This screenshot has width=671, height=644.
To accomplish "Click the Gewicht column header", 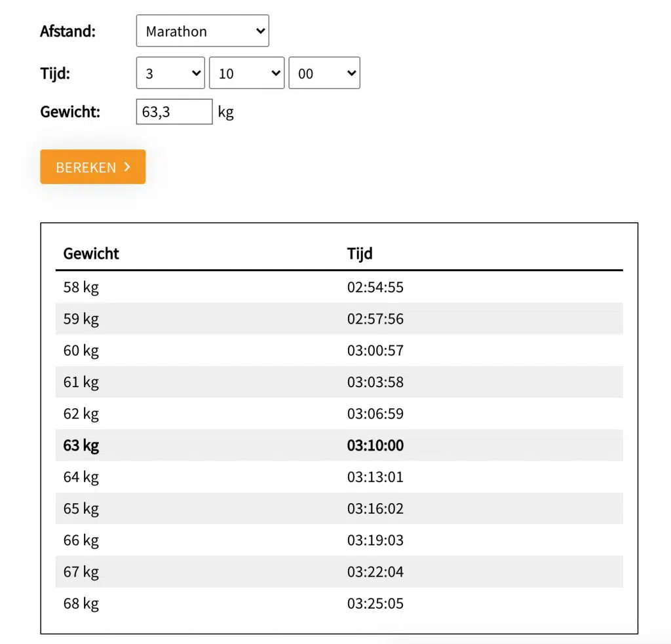I will (x=91, y=254).
